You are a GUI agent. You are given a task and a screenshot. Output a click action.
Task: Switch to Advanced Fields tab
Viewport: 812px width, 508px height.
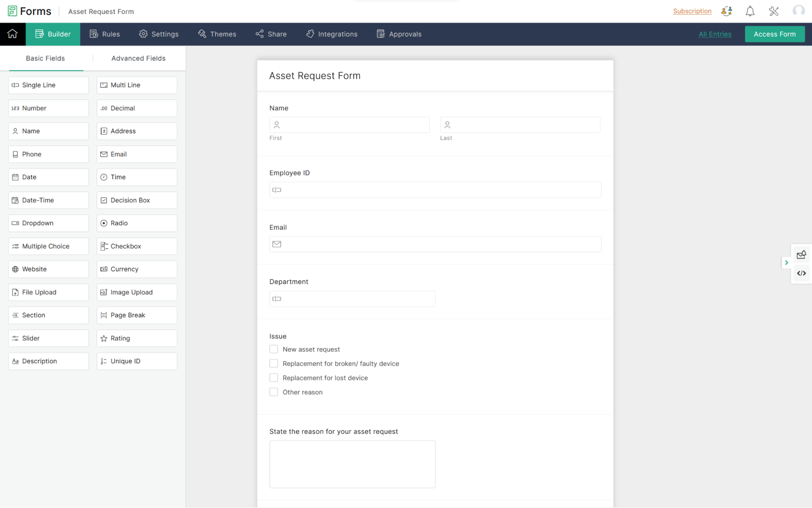coord(138,58)
